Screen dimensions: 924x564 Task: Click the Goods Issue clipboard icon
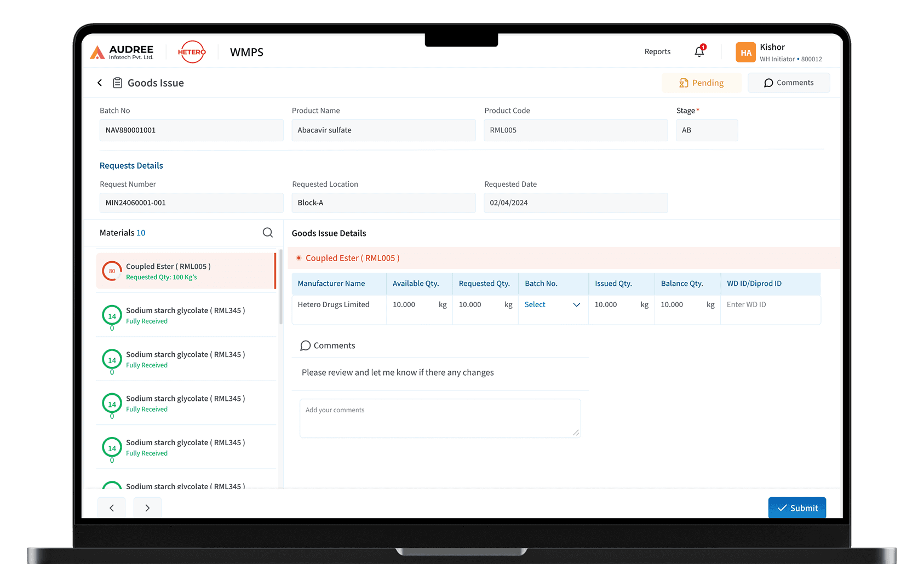tap(117, 83)
